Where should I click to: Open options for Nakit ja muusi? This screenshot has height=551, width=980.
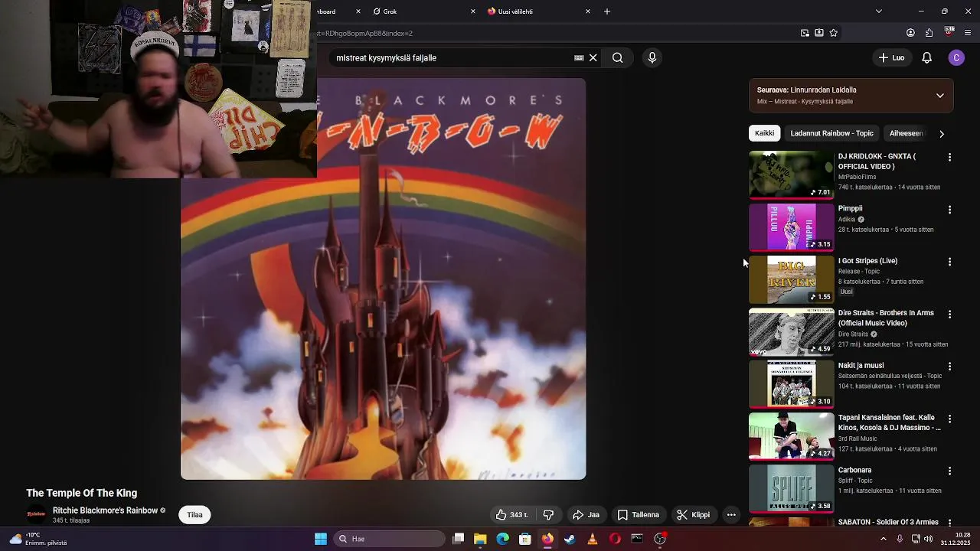[949, 367]
